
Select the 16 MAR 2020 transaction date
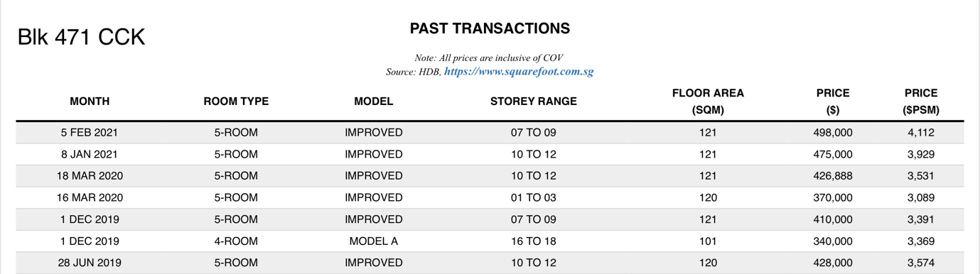tap(90, 198)
